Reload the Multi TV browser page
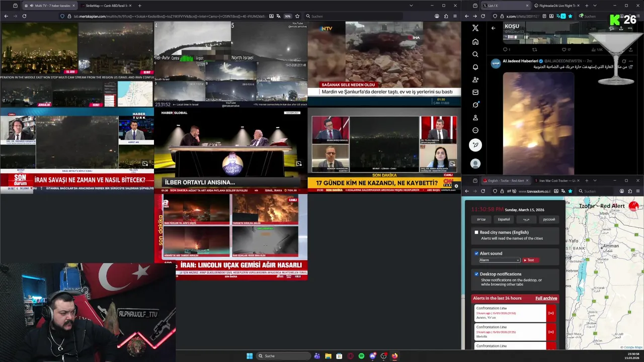644x362 pixels. [x=24, y=16]
